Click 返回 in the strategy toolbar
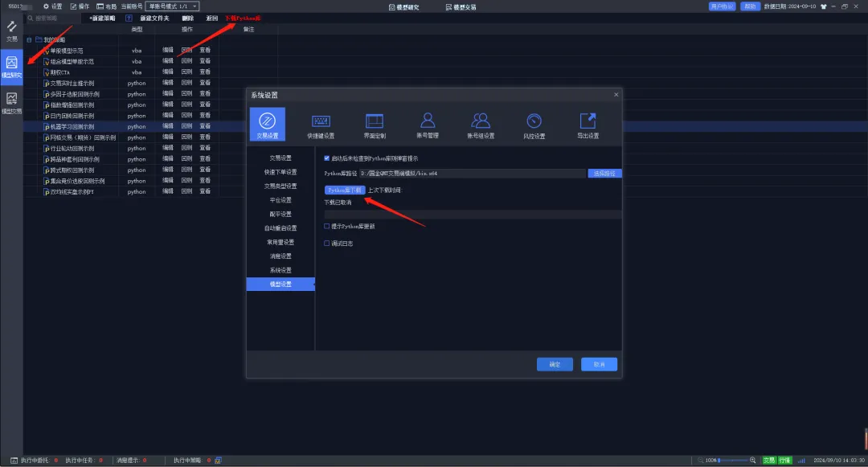Screen dimensions: 868x467 tap(212, 18)
